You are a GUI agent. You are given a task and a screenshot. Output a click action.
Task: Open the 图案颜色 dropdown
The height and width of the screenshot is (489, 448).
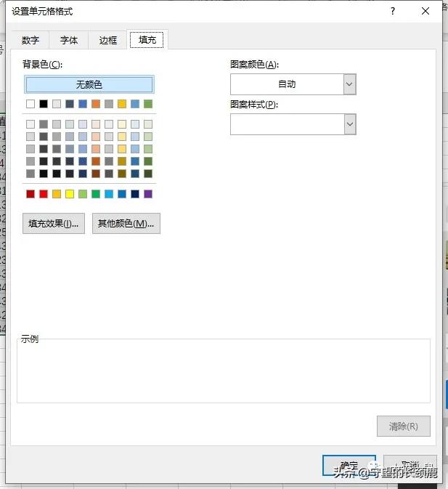(350, 84)
